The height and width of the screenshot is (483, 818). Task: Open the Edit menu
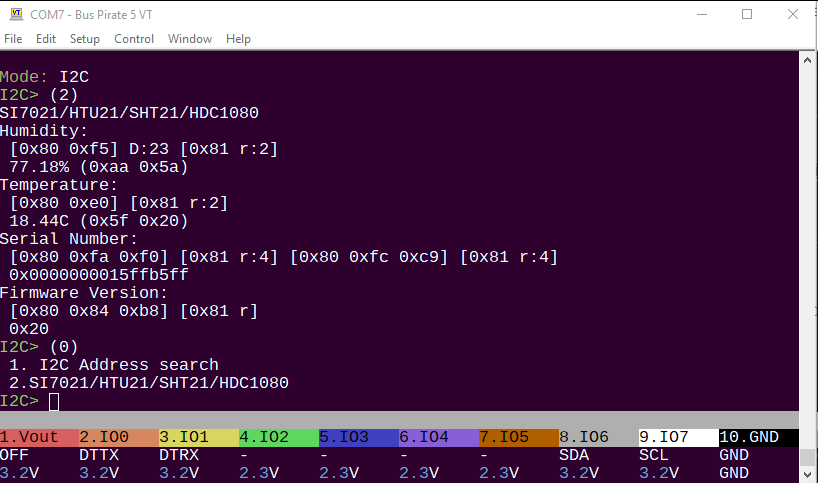point(46,39)
